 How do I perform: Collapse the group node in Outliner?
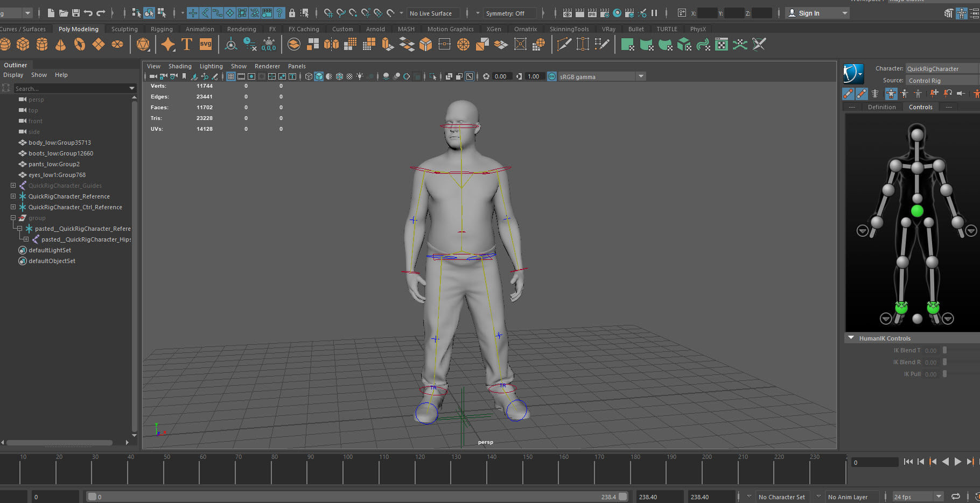click(13, 218)
